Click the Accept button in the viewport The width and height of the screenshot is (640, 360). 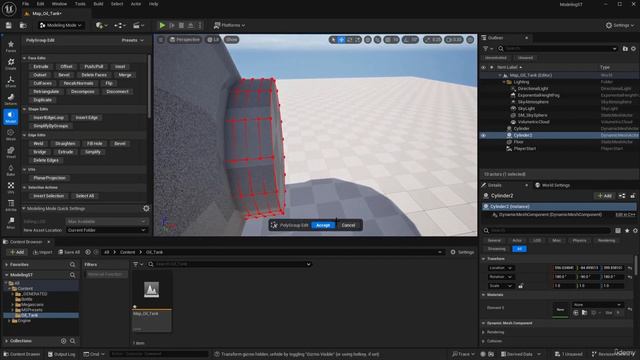pyautogui.click(x=323, y=225)
